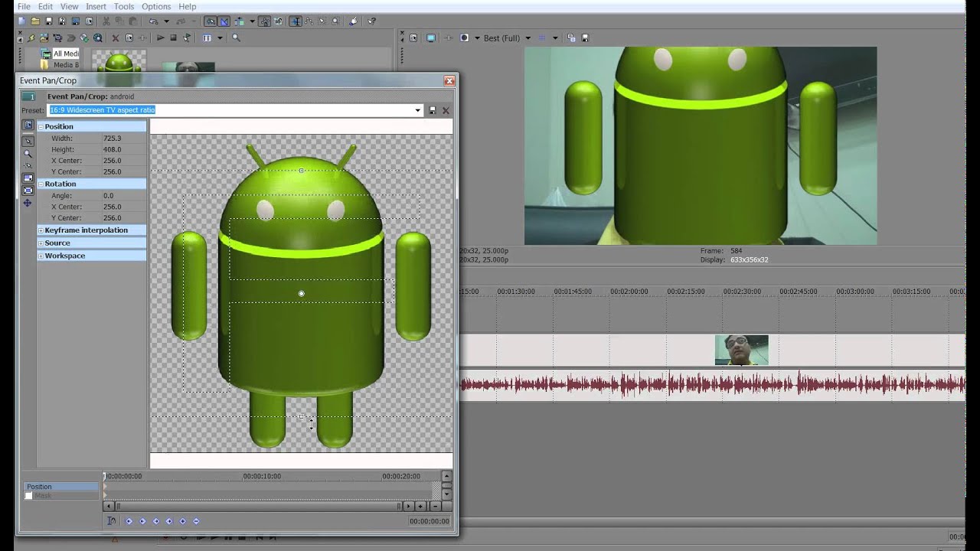Search project media with the magnifier icon
Image resolution: width=980 pixels, height=551 pixels.
(x=236, y=37)
